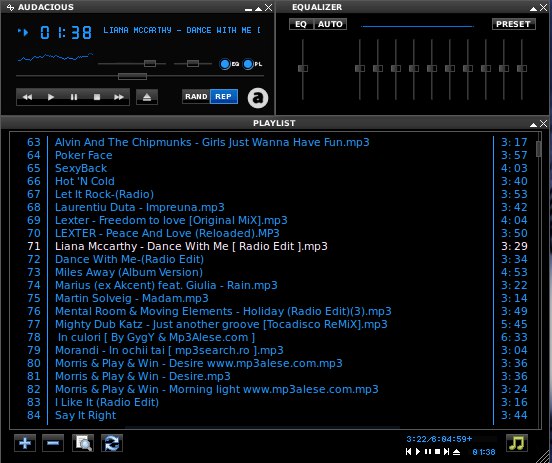
Task: Click the equalizer preamp slider handle
Action: [x=303, y=68]
